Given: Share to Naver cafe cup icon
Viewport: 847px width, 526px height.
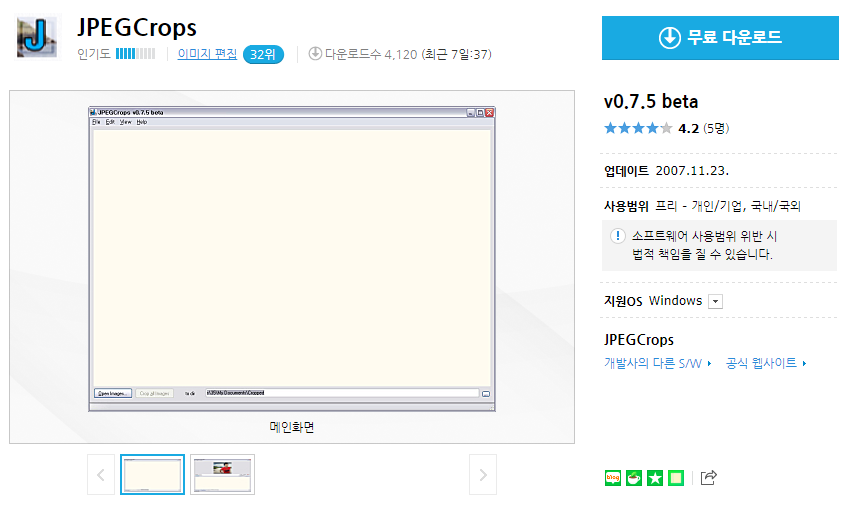Looking at the screenshot, I should [x=634, y=478].
